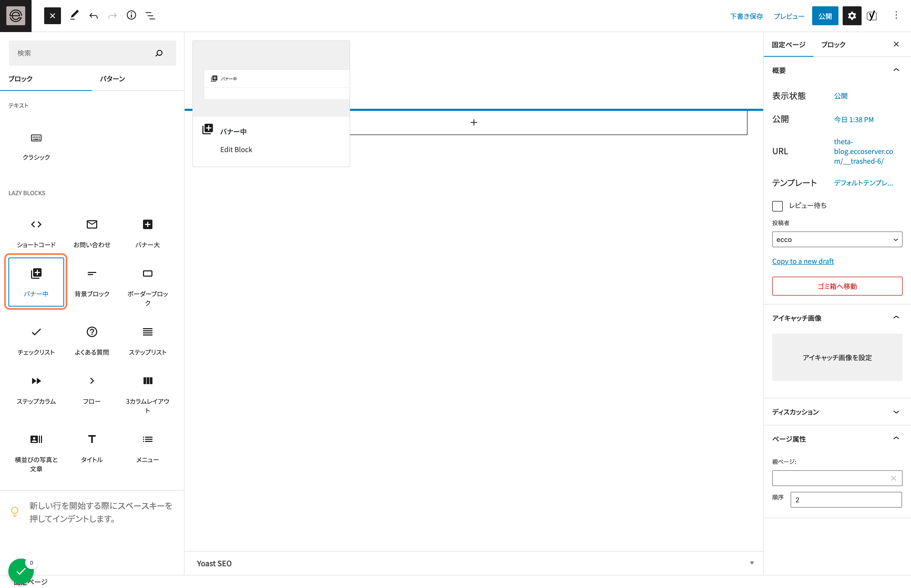
Task: Collapse the ページ属性 panel
Action: [837, 439]
